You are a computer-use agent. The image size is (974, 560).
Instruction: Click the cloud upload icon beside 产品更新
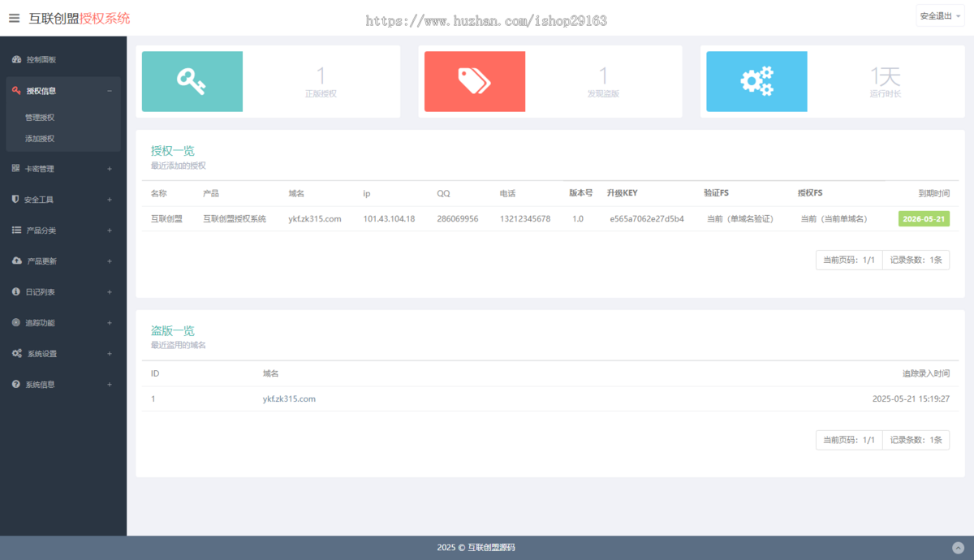pyautogui.click(x=17, y=261)
